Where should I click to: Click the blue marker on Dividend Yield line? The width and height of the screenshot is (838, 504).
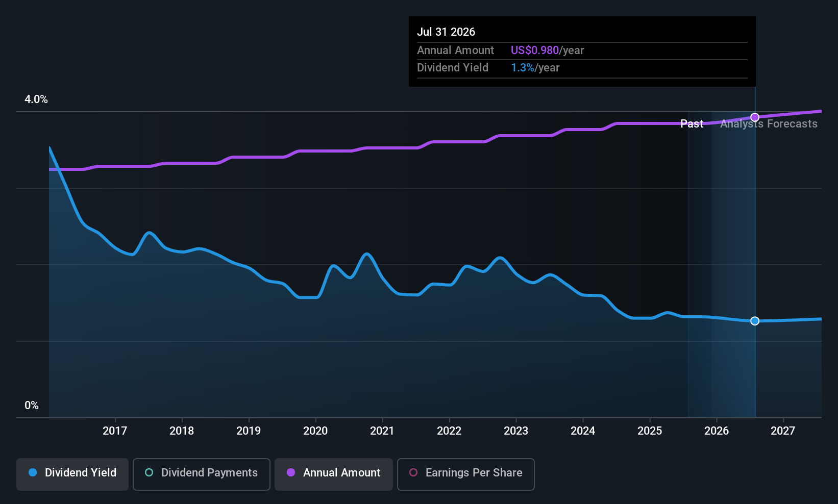coord(755,321)
